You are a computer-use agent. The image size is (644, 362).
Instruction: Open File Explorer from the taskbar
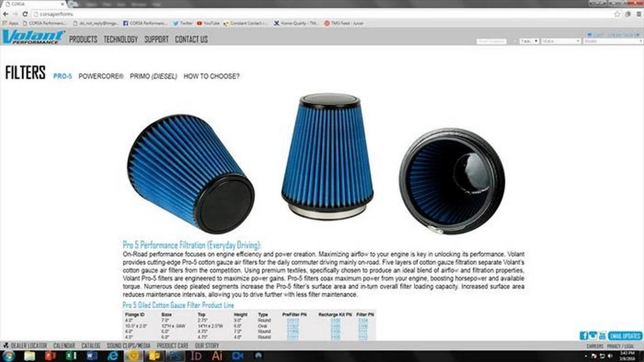[x=30, y=356]
